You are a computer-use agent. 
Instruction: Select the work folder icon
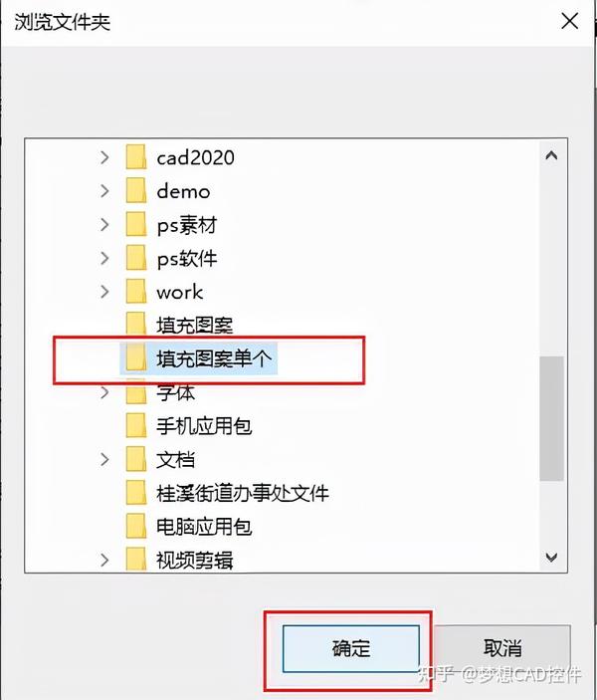pos(135,292)
